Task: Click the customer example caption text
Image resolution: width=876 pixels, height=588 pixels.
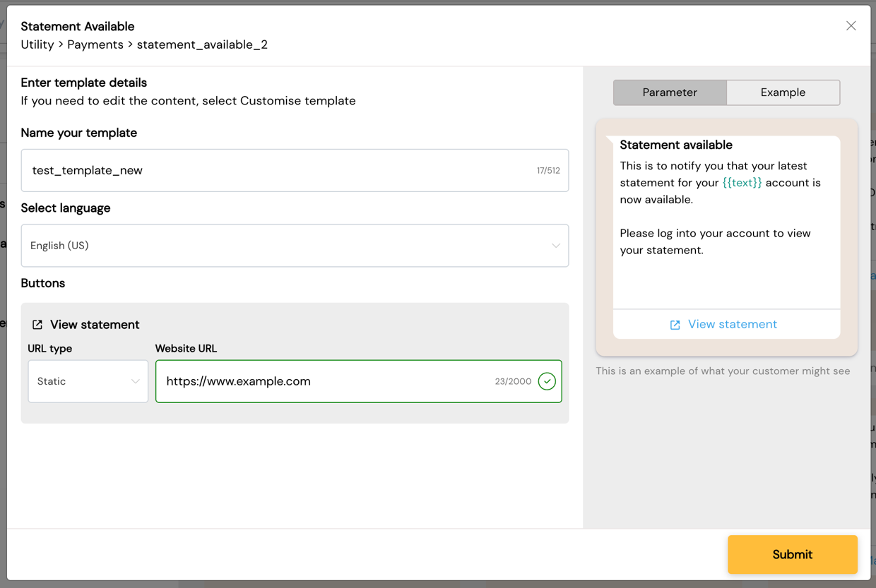Action: (723, 371)
